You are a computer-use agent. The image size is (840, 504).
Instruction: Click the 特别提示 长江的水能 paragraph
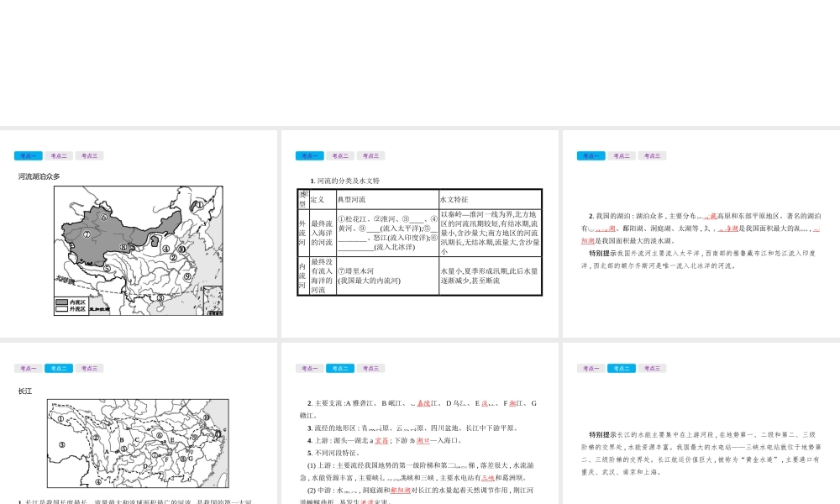[x=701, y=453]
